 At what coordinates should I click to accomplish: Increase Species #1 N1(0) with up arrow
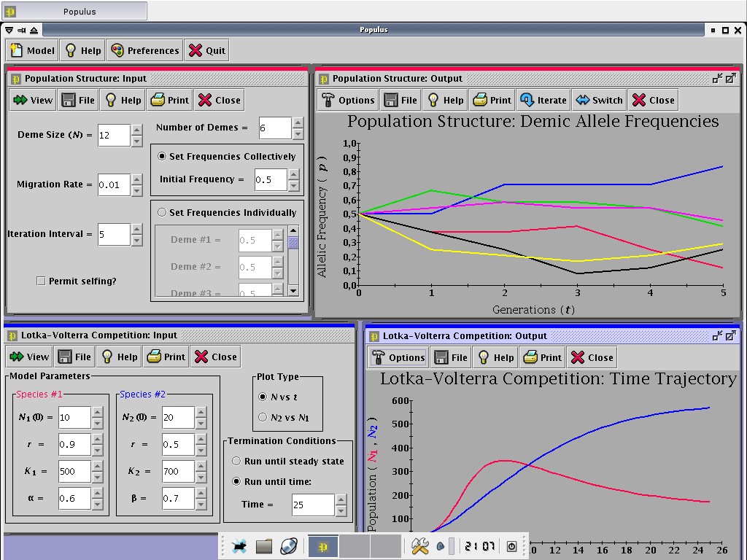pyautogui.click(x=97, y=412)
